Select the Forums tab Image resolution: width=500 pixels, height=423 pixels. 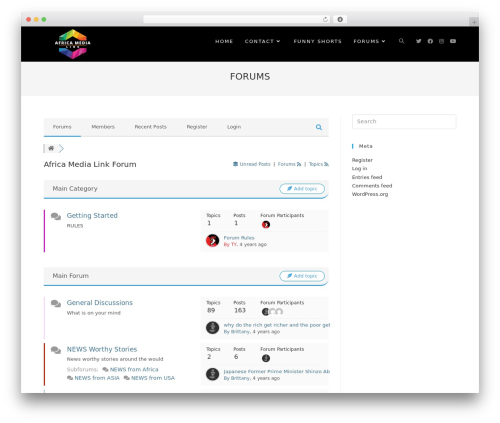(62, 127)
